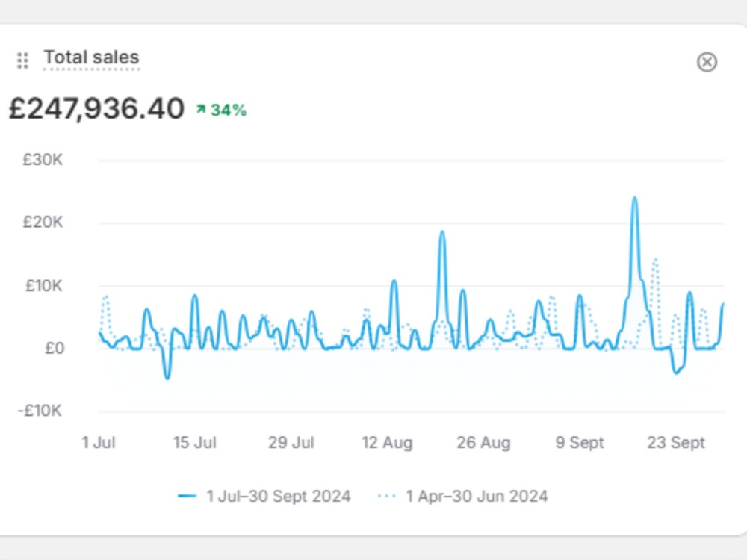Click the £247,936.40 total value
The width and height of the screenshot is (747, 560).
(x=96, y=108)
